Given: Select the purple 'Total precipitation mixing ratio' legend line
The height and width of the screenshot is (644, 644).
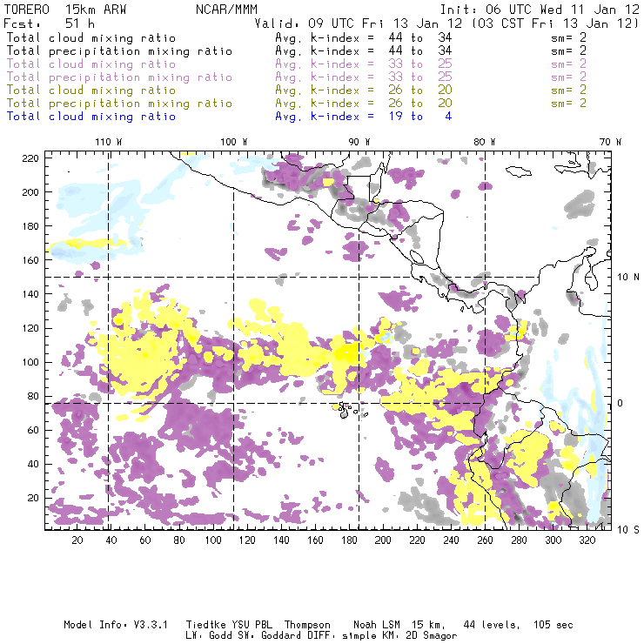Looking at the screenshot, I should pyautogui.click(x=119, y=77).
